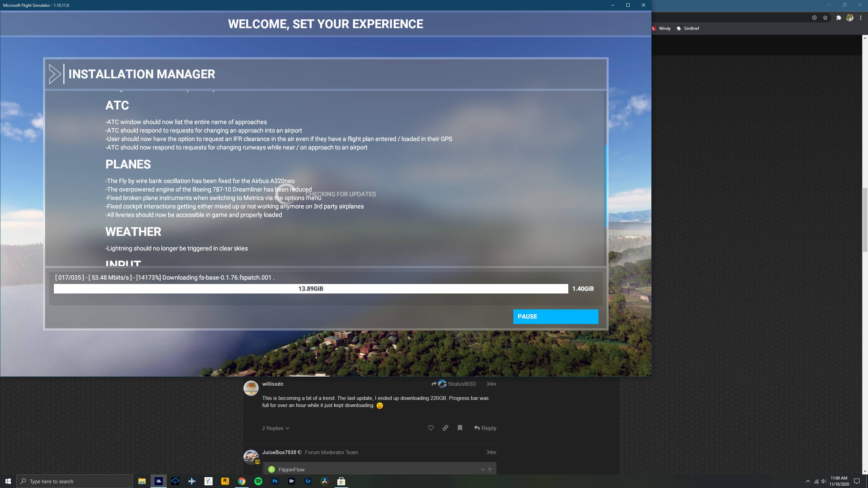Click the Installation Manager arrow icon
The height and width of the screenshot is (488, 868).
click(x=55, y=74)
